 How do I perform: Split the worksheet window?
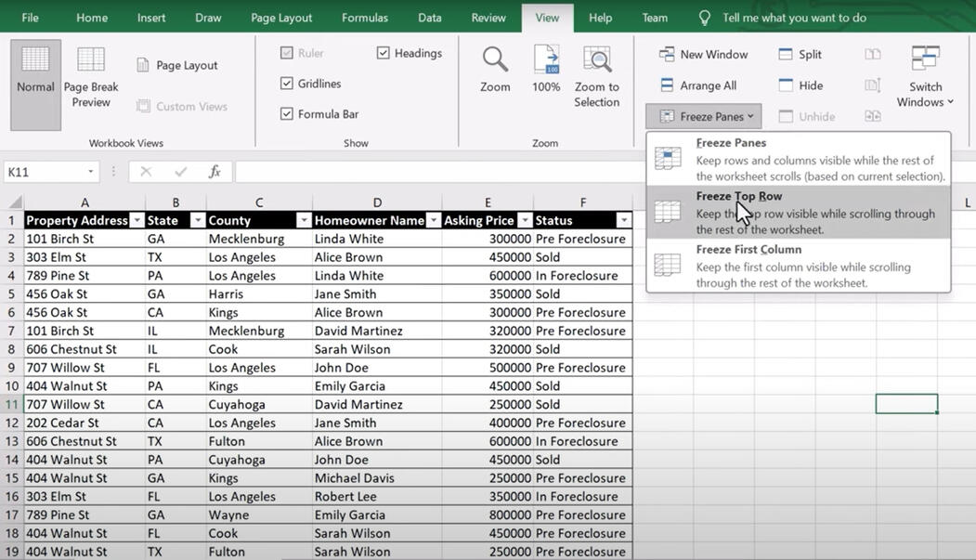pyautogui.click(x=800, y=55)
